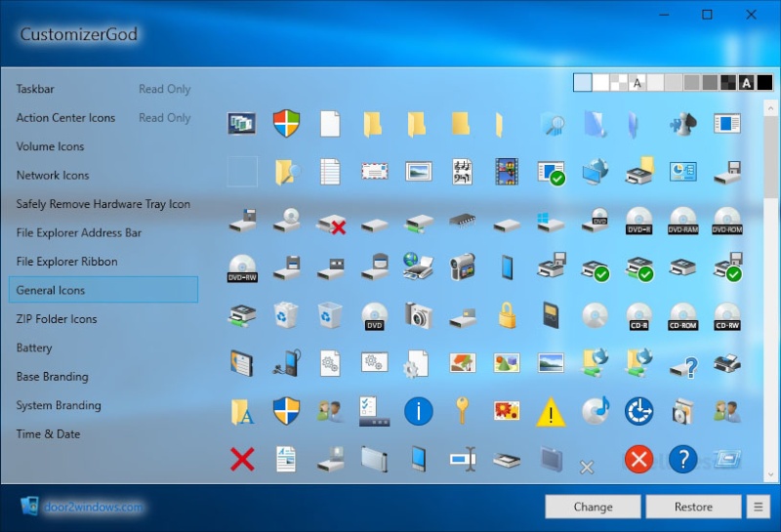Screen dimensions: 781x532
Task: Select the Windows Defender shield icon
Action: click(286, 124)
